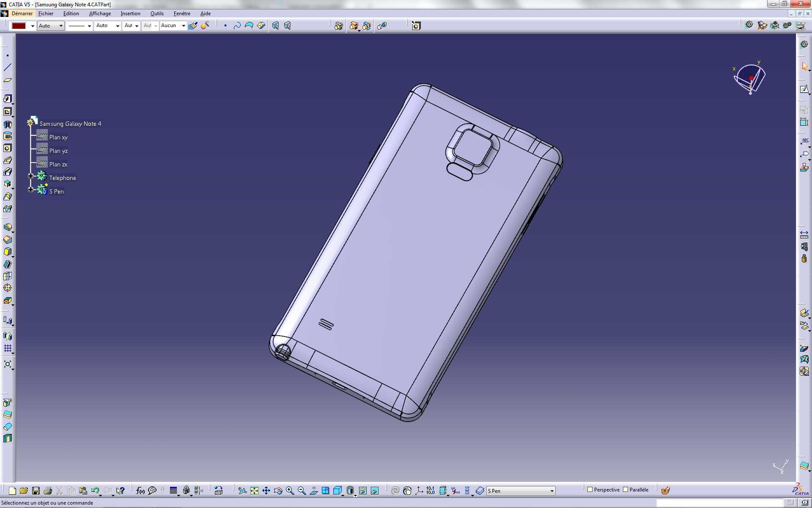812x508 pixels.
Task: Select Plan zx in the tree
Action: click(58, 164)
